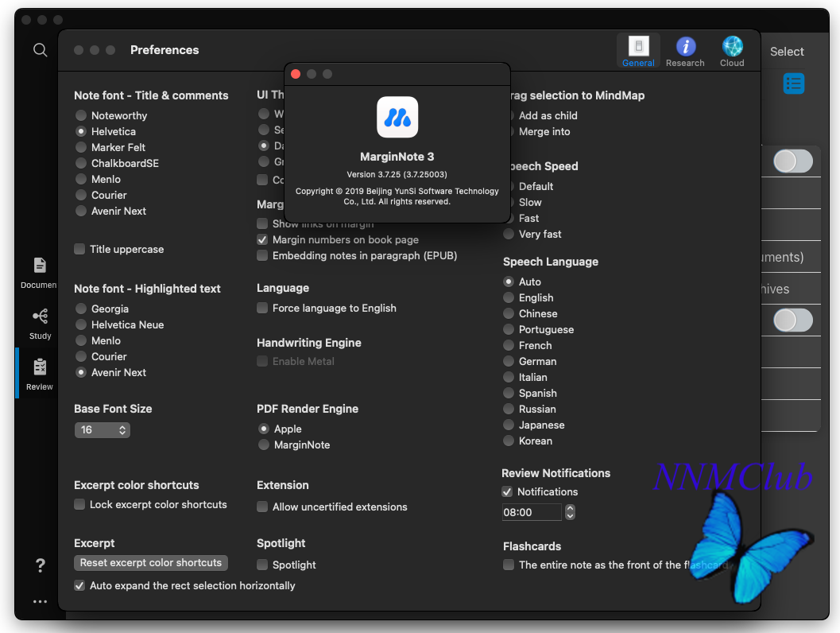Screen dimensions: 840x633
Task: Uncheck review Notifications checkbox
Action: 507,491
